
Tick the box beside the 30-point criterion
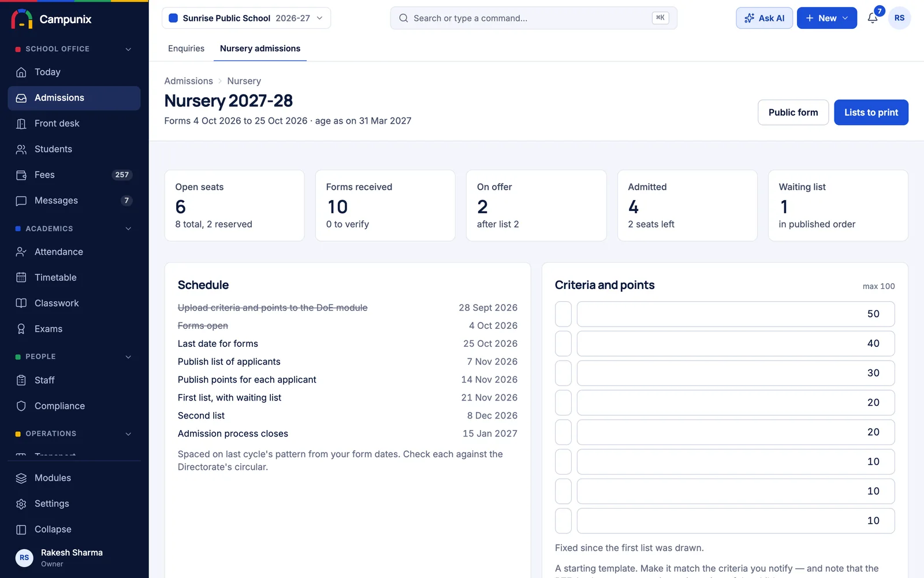coord(563,373)
